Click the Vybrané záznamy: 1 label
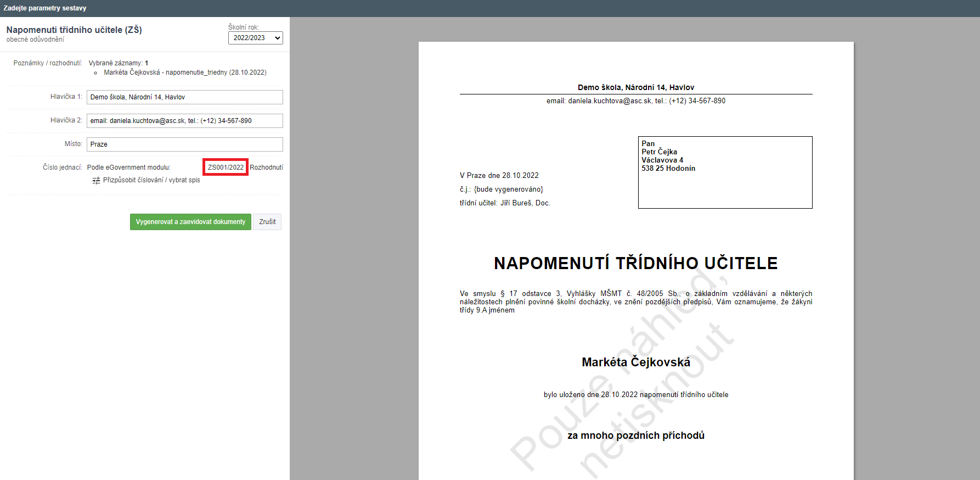 pyautogui.click(x=119, y=63)
